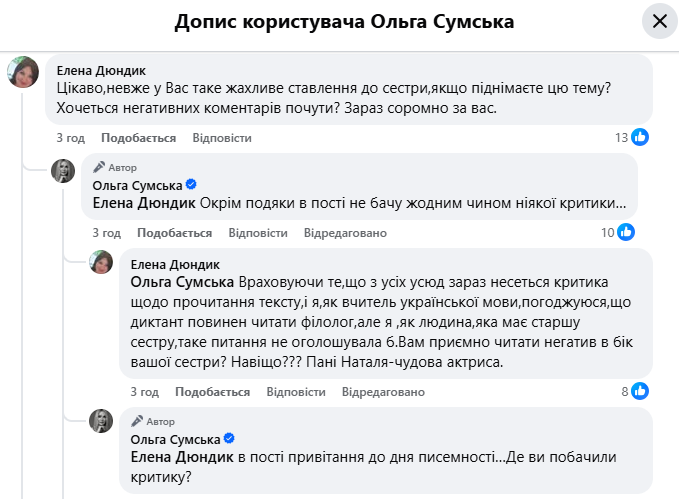The image size is (679, 499).
Task: Open Елена Дюндик profile from top comment name
Action: tap(102, 70)
